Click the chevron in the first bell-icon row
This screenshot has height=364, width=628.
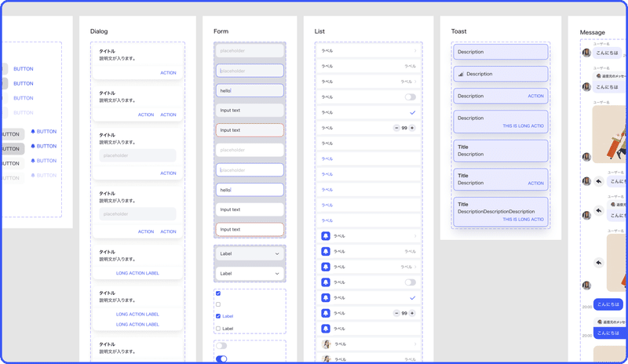pos(415,236)
